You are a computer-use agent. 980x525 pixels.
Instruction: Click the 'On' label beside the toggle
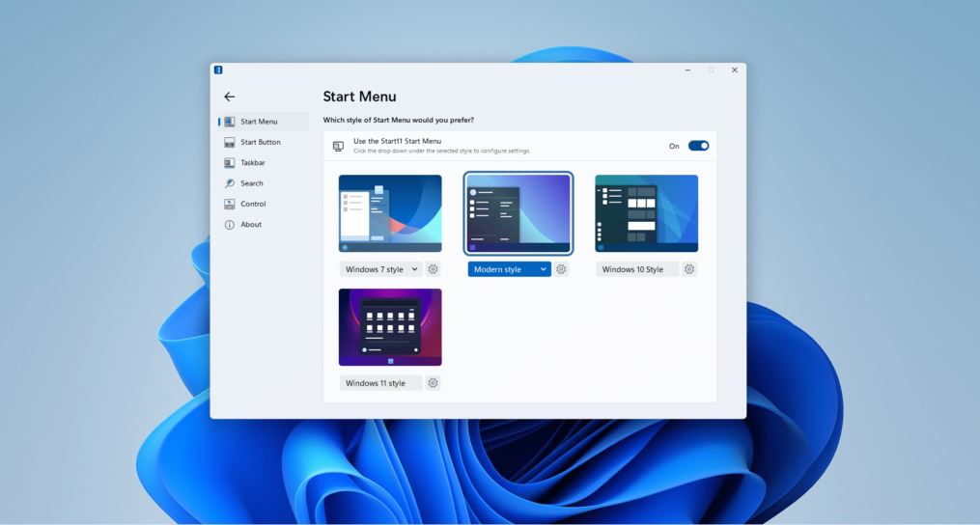[x=674, y=147]
